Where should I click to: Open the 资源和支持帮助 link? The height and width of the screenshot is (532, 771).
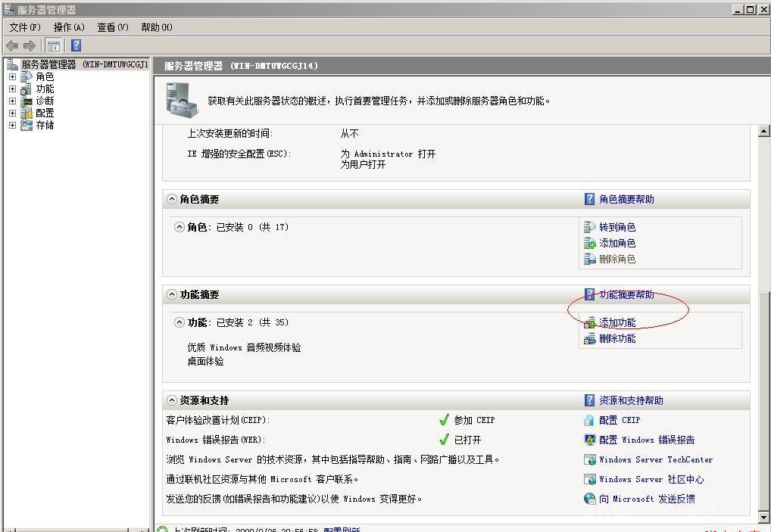[631, 400]
